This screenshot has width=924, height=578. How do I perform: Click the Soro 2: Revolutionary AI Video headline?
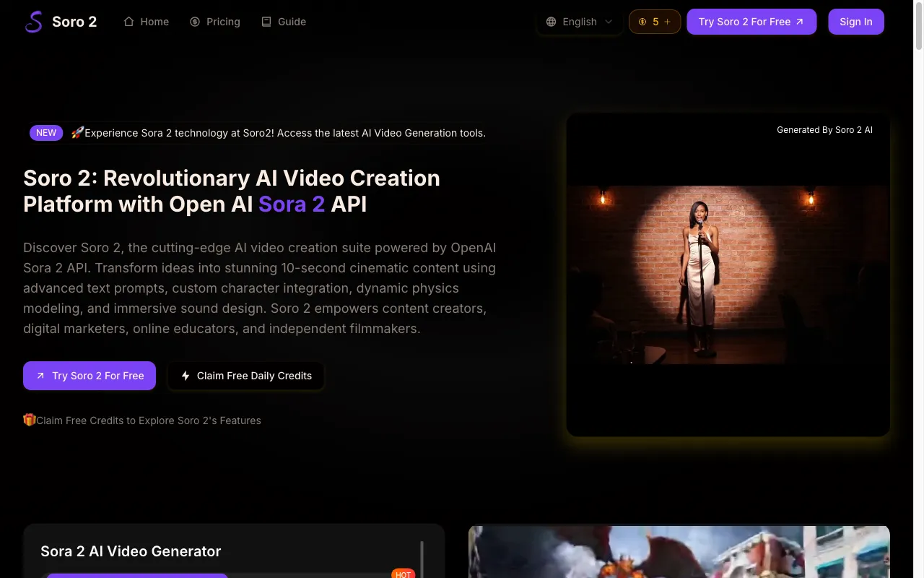coord(232,191)
